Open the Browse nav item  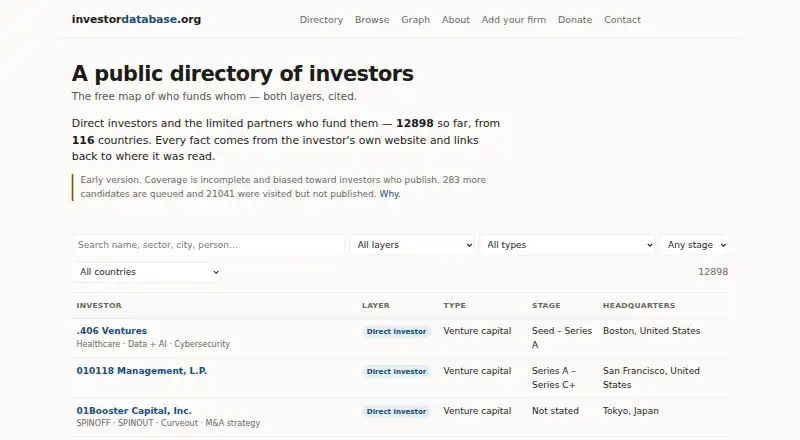[x=372, y=20]
